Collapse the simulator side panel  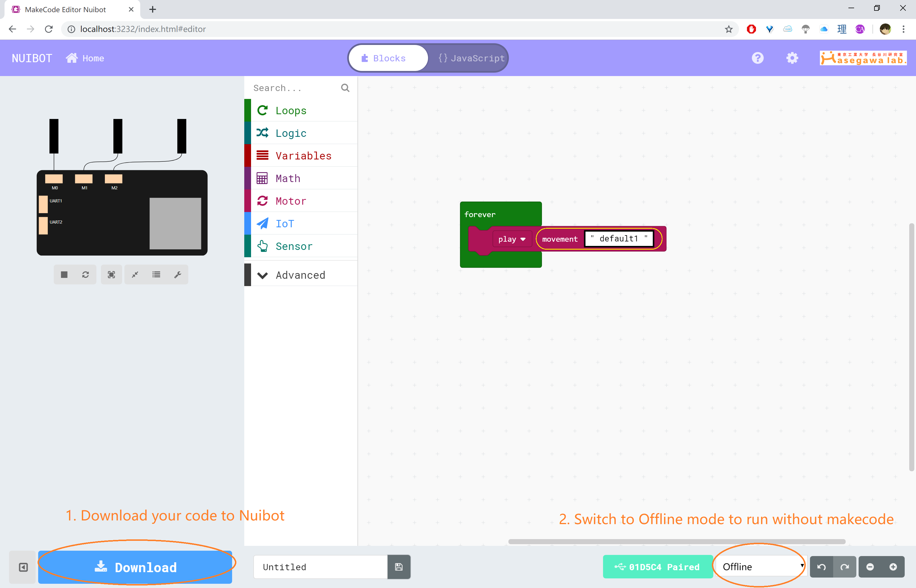(x=23, y=567)
